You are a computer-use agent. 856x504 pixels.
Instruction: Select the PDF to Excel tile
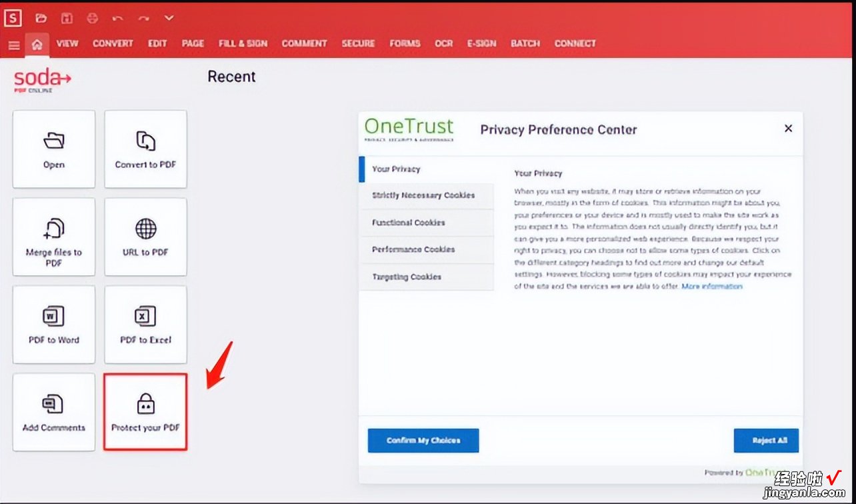click(x=145, y=325)
